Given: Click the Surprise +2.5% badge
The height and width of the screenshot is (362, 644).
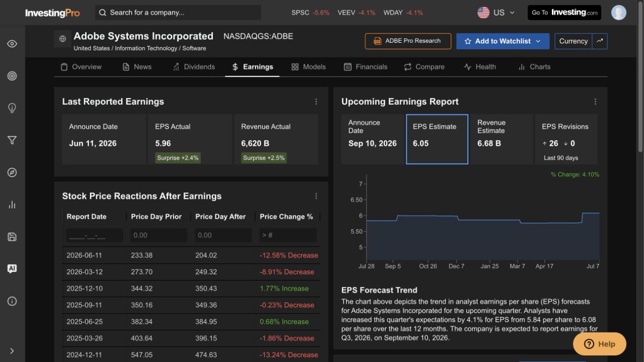Looking at the screenshot, I should [x=264, y=158].
